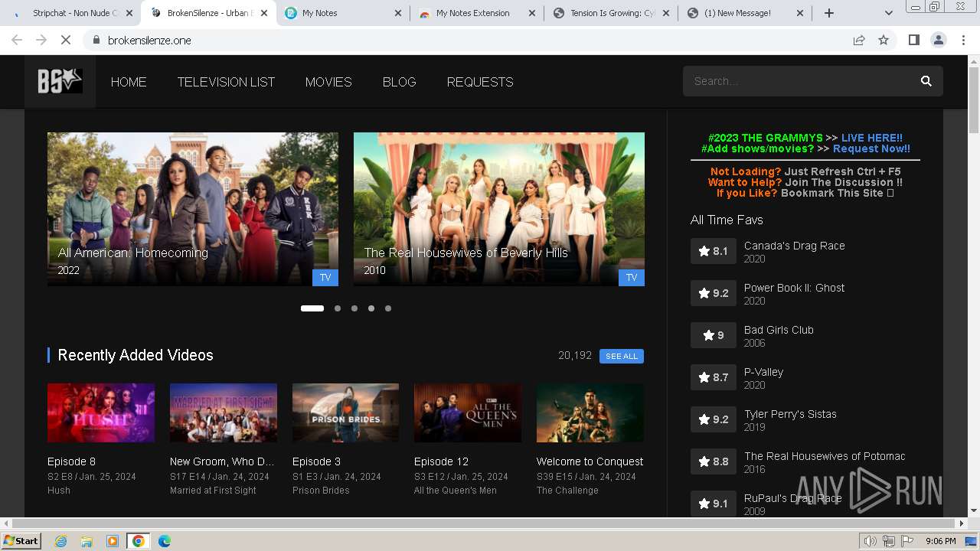Click the BS site logo

[60, 81]
